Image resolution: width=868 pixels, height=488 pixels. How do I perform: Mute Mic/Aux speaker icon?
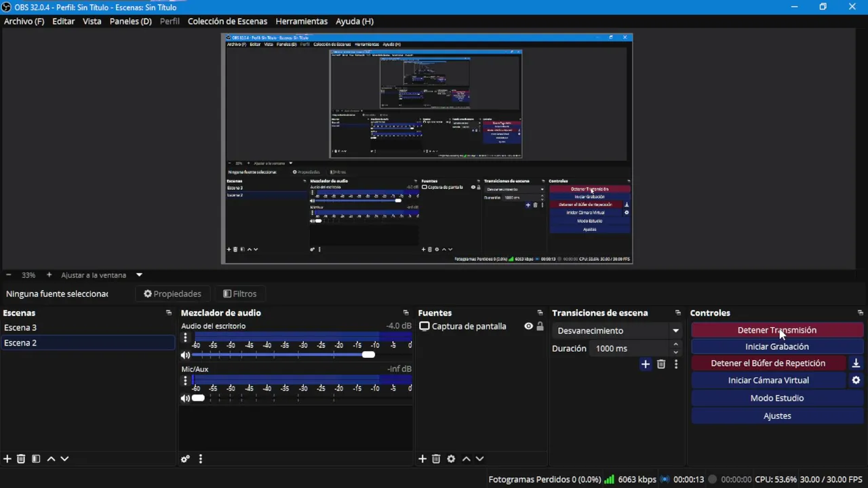[x=185, y=398]
